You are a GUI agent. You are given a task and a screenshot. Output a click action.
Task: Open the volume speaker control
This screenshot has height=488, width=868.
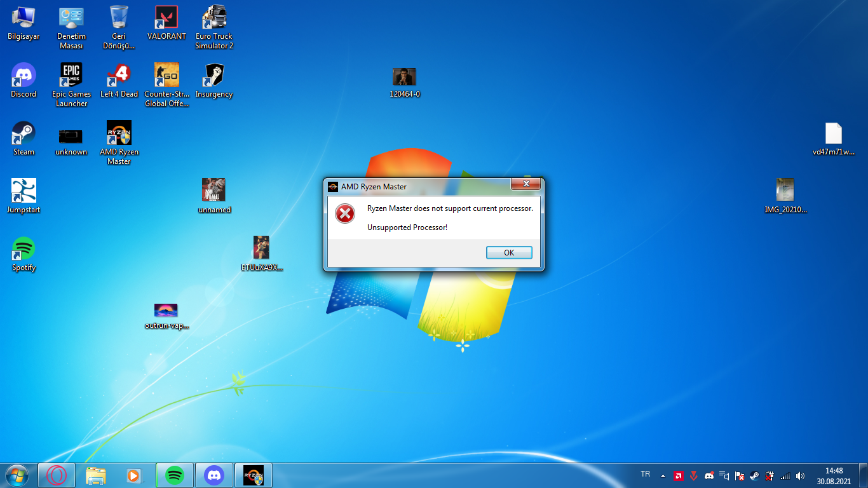pos(801,476)
